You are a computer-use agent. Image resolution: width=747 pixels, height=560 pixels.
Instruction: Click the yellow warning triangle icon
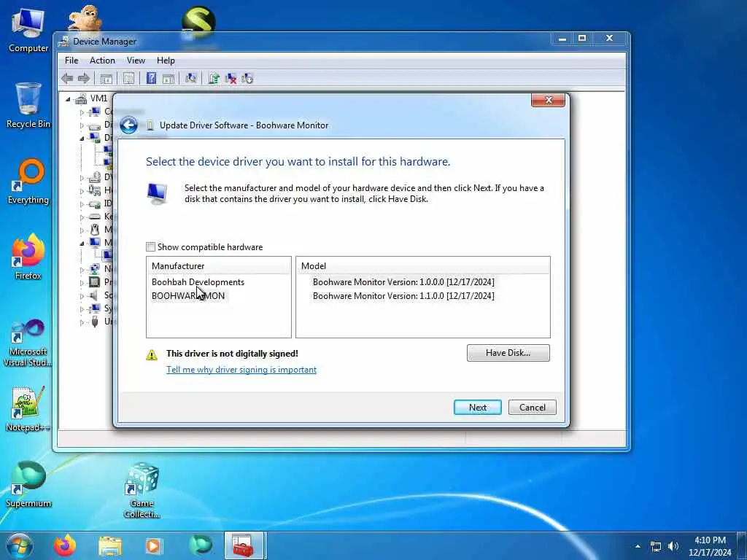pos(152,354)
